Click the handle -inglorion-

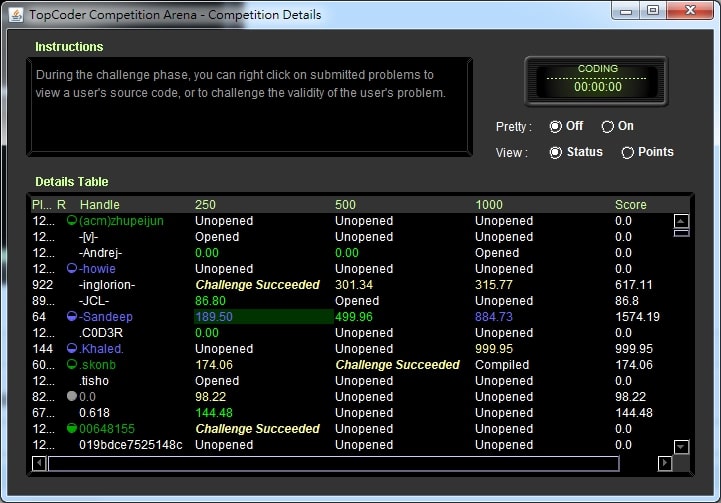(107, 285)
